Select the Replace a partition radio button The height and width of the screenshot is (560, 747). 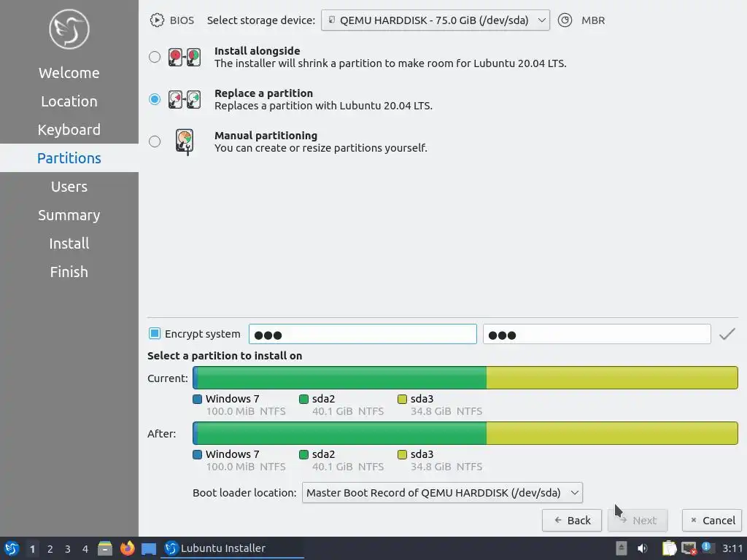155,99
